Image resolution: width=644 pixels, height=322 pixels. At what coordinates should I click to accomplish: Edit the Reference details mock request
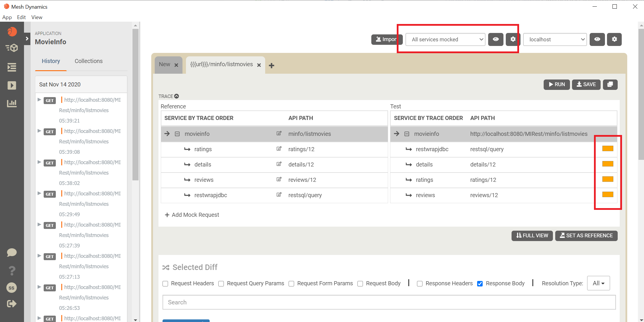279,164
